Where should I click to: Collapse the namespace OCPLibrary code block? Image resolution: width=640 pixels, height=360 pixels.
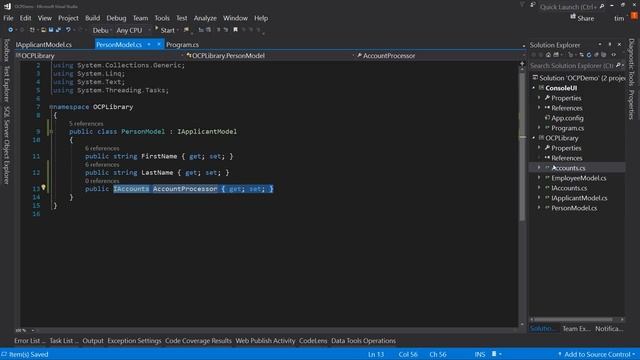pyautogui.click(x=51, y=107)
